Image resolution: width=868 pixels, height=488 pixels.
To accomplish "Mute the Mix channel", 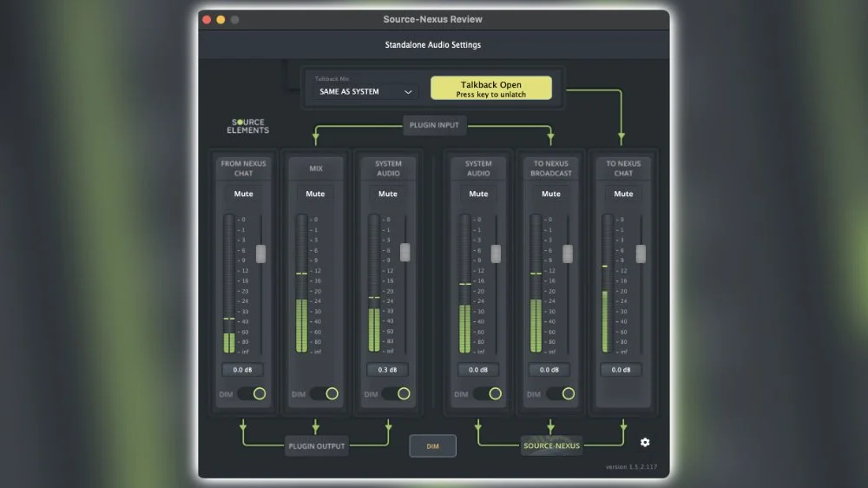I will coord(315,194).
